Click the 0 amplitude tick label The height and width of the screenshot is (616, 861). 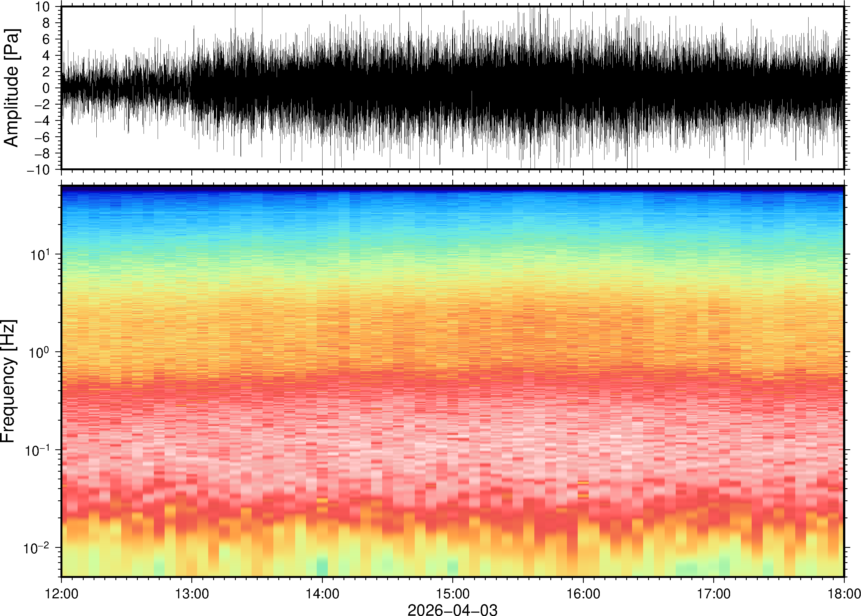coord(46,88)
